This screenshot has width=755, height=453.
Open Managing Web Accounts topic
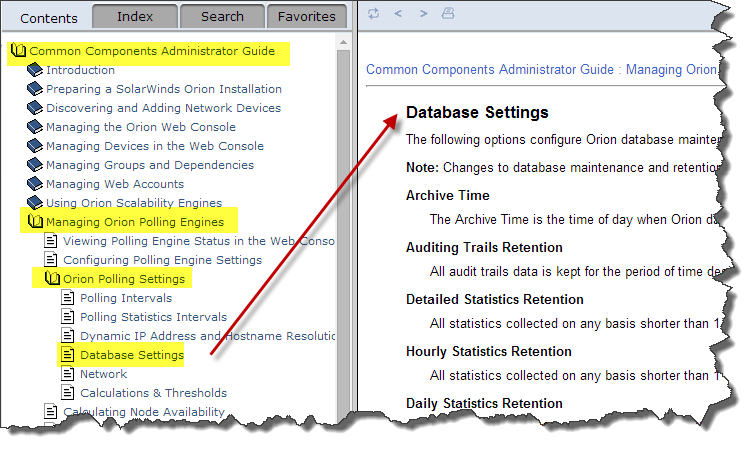(115, 184)
